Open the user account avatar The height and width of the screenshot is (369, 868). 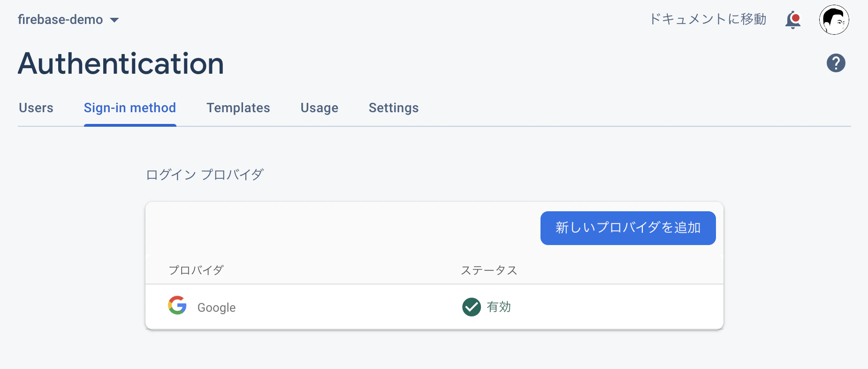click(x=834, y=20)
